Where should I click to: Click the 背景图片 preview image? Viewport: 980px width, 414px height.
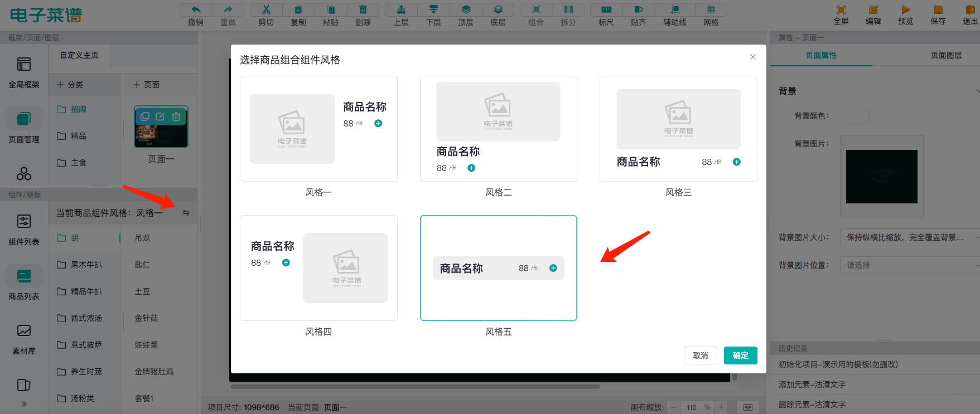coord(882,177)
